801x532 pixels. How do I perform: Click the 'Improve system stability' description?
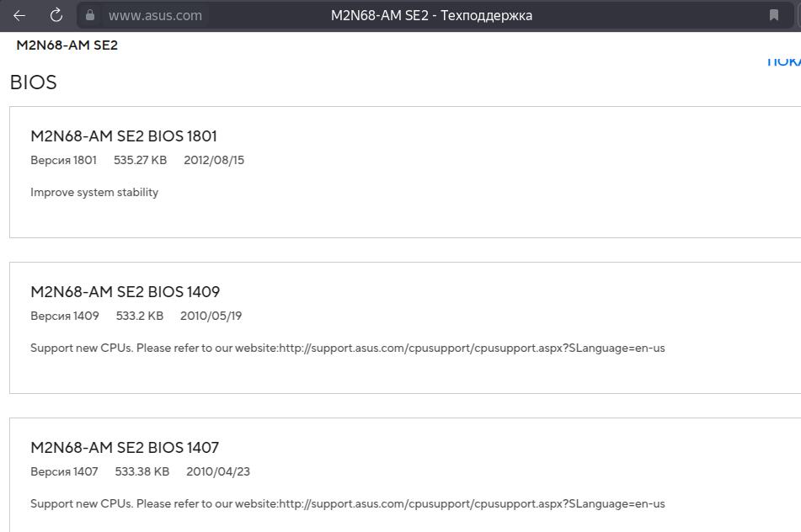(x=94, y=192)
